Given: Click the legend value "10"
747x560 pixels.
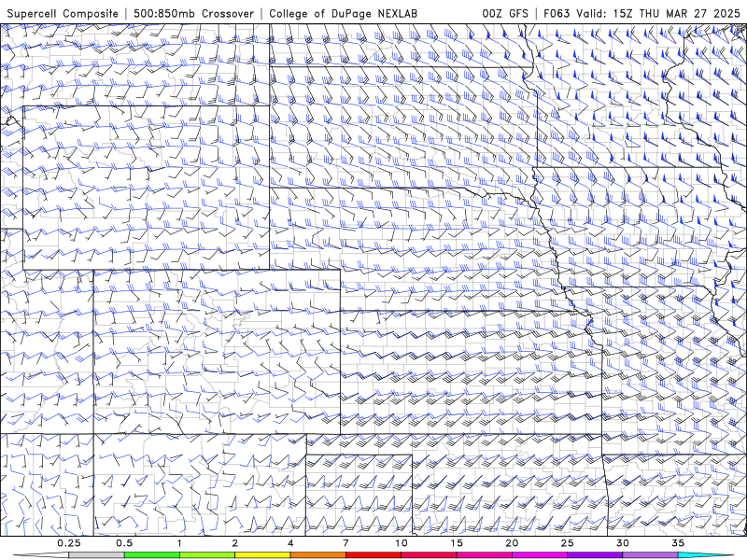Looking at the screenshot, I should coord(402,543).
